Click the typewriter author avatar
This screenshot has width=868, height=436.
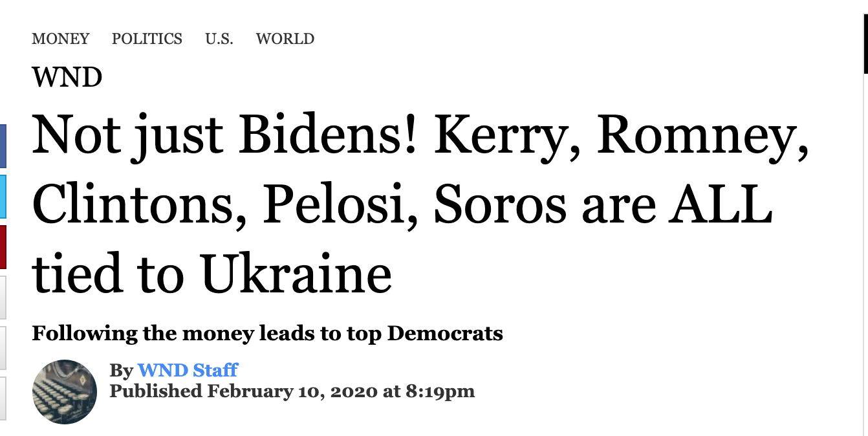click(64, 391)
